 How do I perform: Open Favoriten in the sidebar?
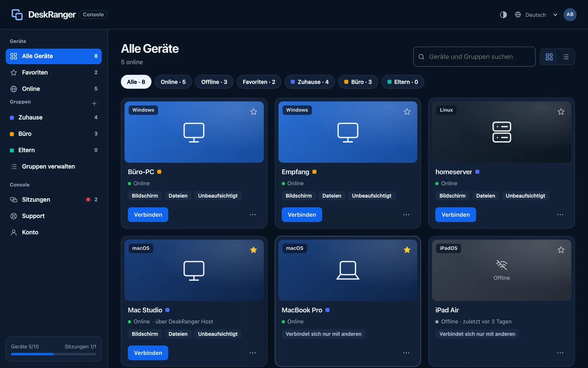coord(54,73)
